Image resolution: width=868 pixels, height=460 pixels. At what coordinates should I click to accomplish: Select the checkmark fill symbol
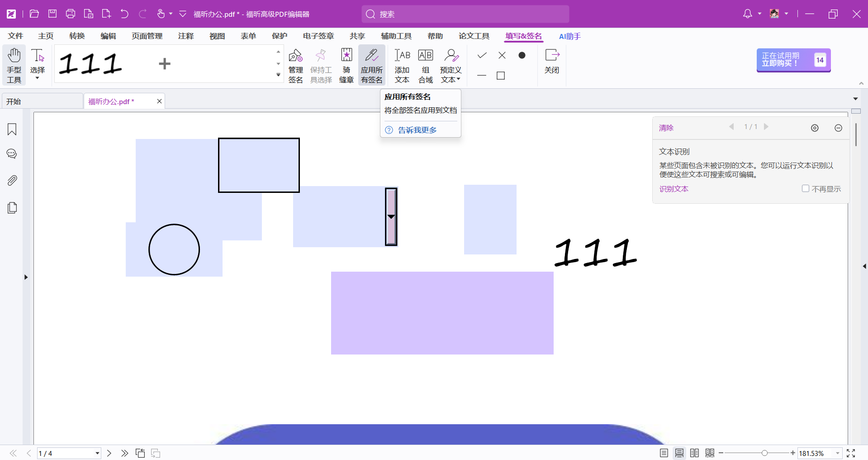pos(482,55)
